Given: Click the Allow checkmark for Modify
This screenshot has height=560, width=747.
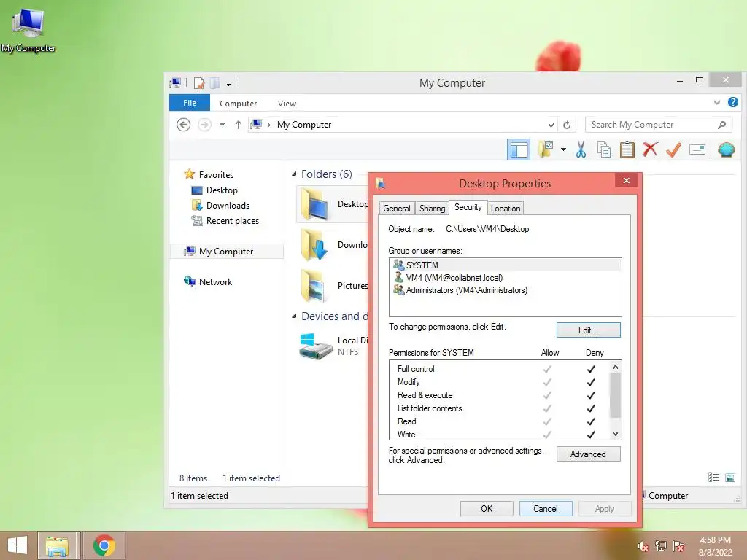Looking at the screenshot, I should (x=547, y=382).
